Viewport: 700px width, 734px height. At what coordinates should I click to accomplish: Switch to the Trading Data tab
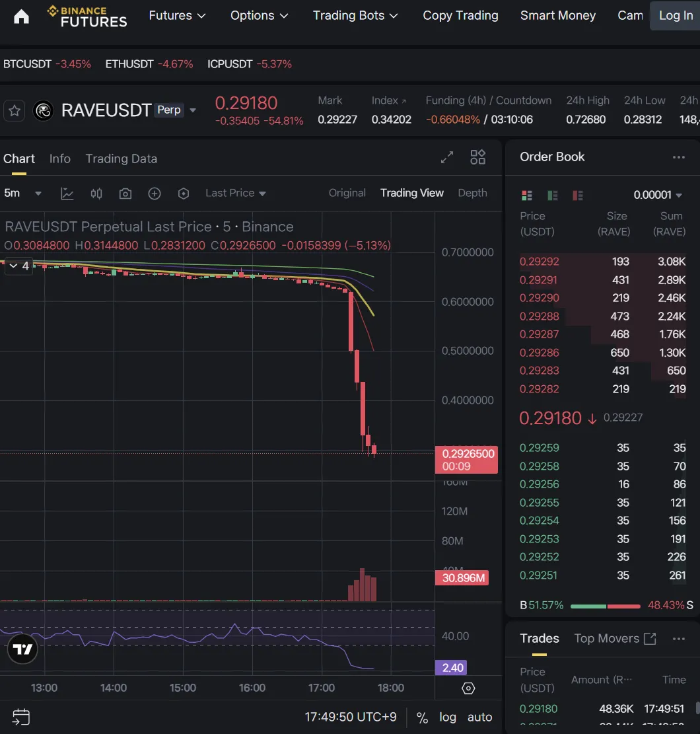[121, 159]
